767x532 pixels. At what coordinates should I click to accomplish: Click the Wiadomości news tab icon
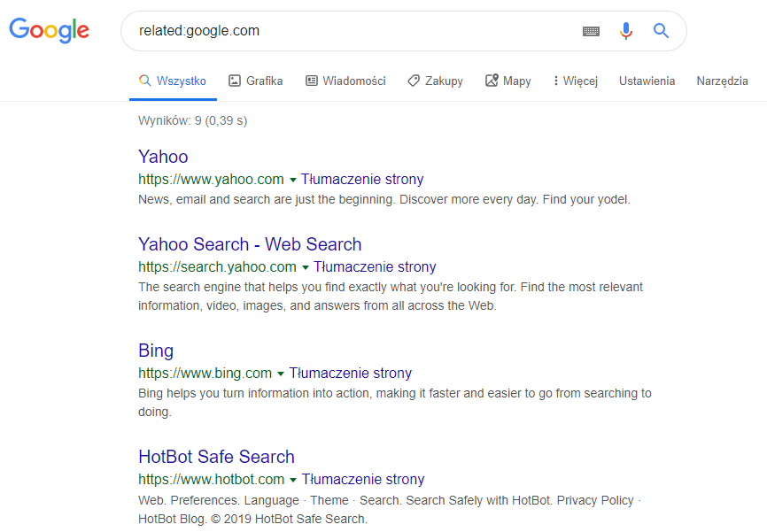[311, 81]
